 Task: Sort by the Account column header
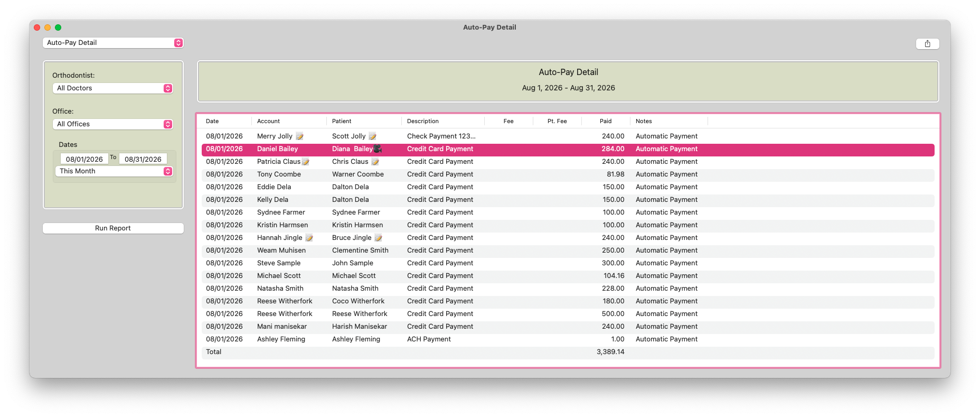(268, 122)
